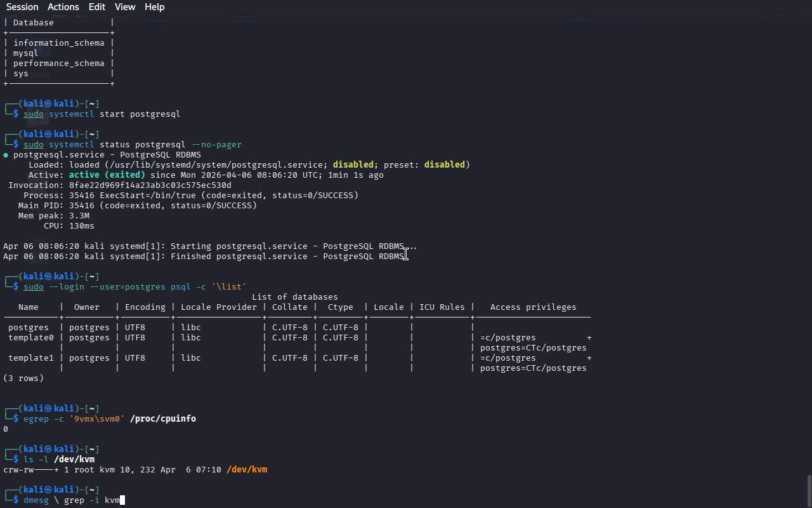
Task: Place cursor at end of dmesg command
Action: click(x=122, y=500)
